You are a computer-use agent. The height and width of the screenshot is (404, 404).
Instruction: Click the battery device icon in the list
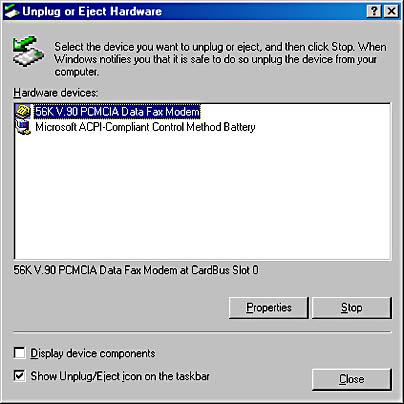23,127
